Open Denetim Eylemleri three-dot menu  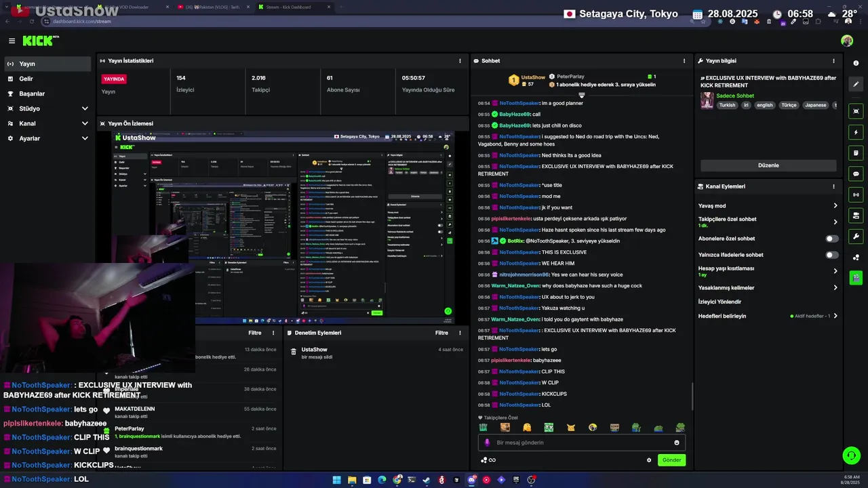[459, 333]
